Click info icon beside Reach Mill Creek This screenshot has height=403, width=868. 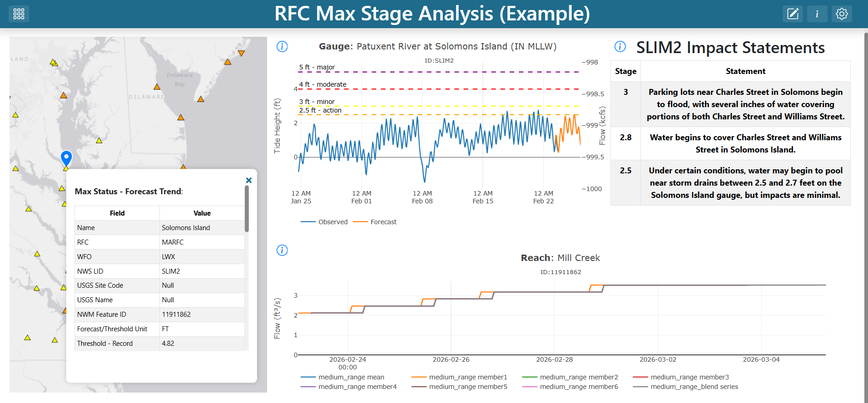click(x=282, y=250)
